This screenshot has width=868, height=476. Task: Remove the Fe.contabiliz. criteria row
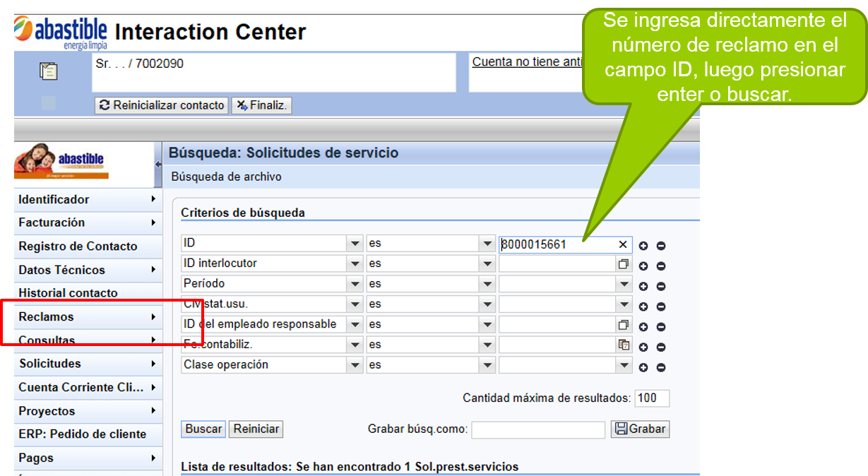[661, 347]
